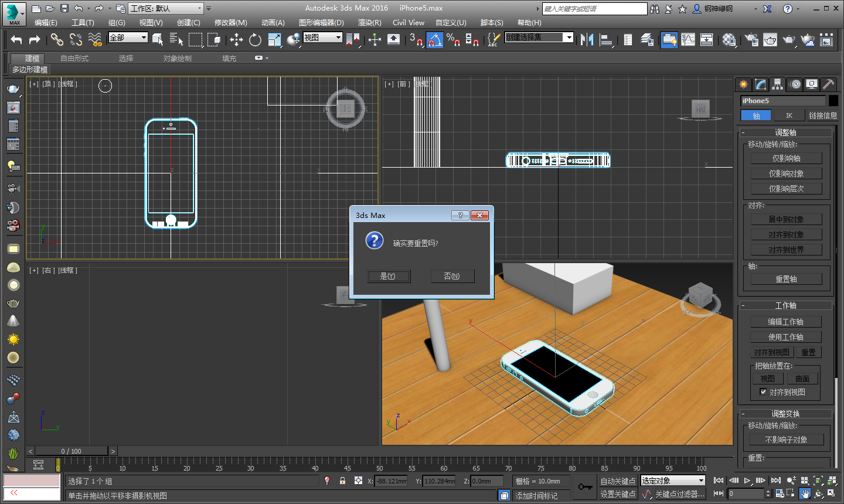
Task: Open the 创建选择集 named selection dropdown
Action: pos(539,37)
